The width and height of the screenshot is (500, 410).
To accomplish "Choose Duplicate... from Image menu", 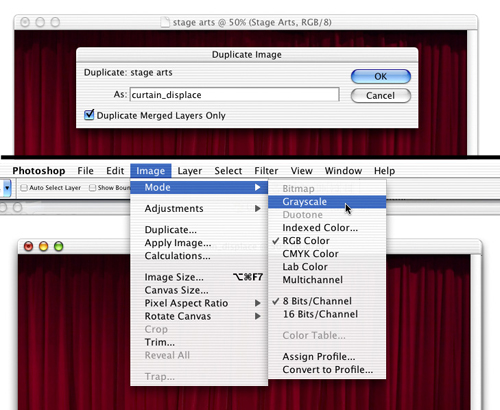I will (199, 230).
